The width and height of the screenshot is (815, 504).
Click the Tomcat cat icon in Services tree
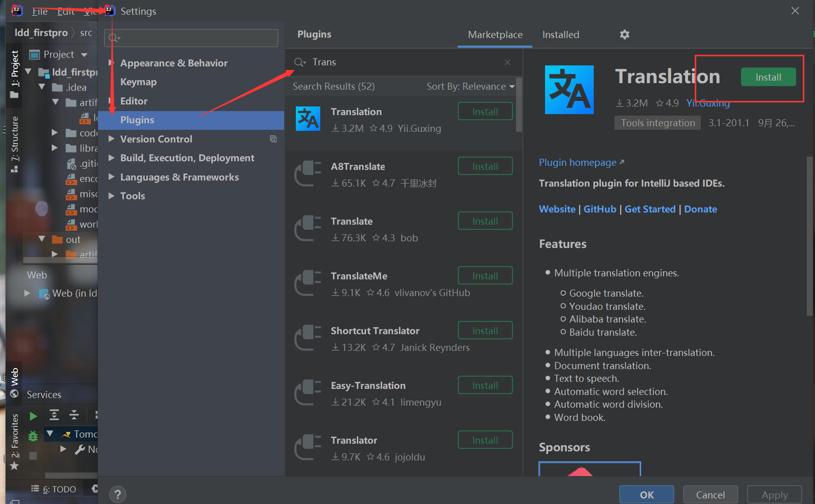66,435
